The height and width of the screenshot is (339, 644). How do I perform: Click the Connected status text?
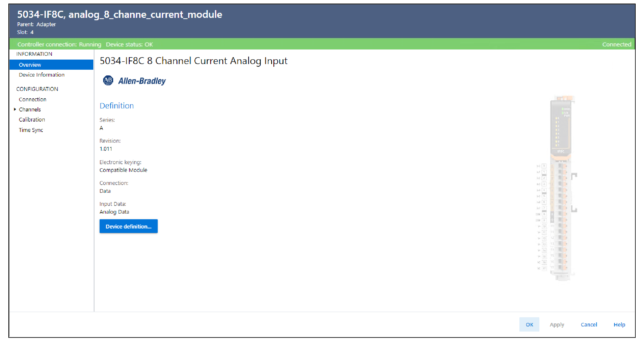tap(617, 44)
